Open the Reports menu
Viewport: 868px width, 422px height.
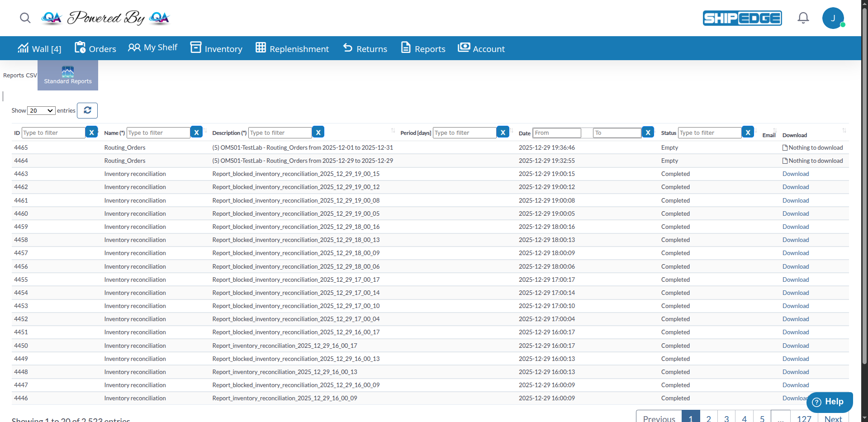coord(423,48)
